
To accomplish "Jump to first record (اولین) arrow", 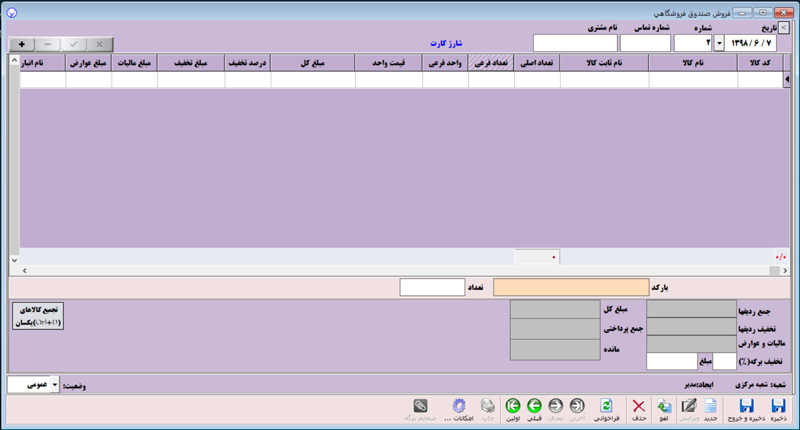I will (512, 406).
